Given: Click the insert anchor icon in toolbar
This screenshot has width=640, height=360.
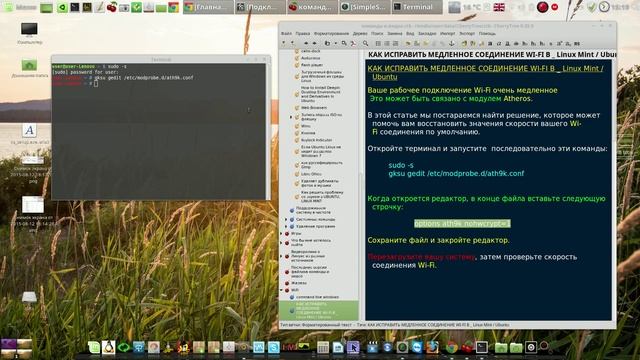Looking at the screenshot, I should (451, 43).
